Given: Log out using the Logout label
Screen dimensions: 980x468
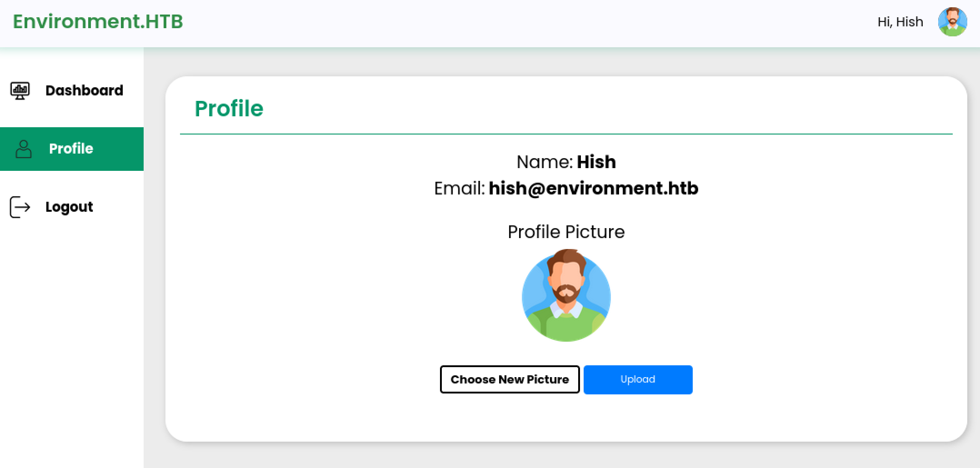Looking at the screenshot, I should coord(69,207).
